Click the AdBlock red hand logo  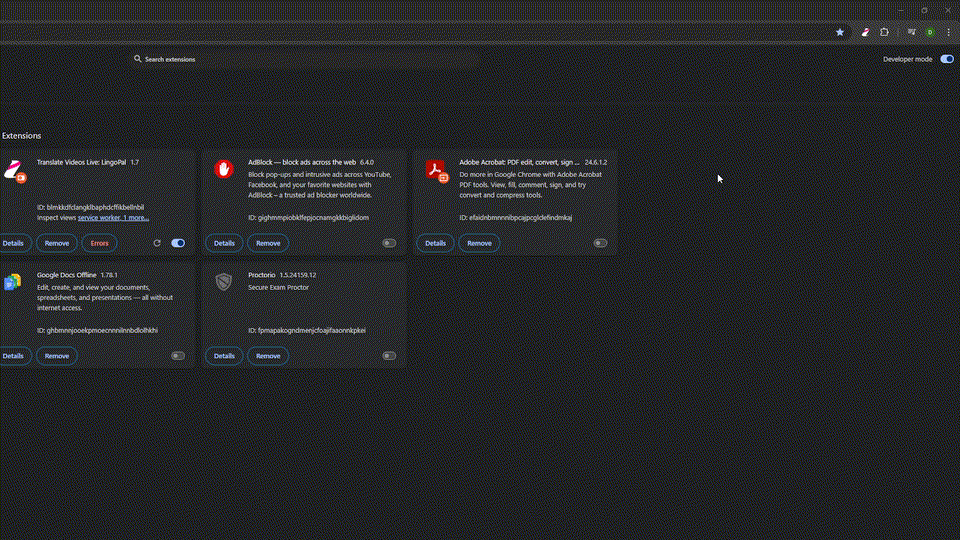coord(223,169)
